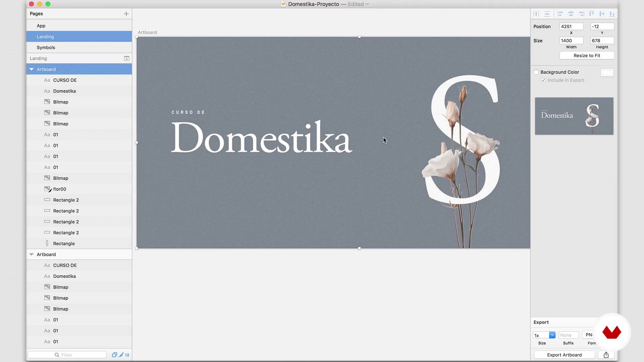Toggle the slice filter showing 12
644x362 pixels.
coord(124,355)
